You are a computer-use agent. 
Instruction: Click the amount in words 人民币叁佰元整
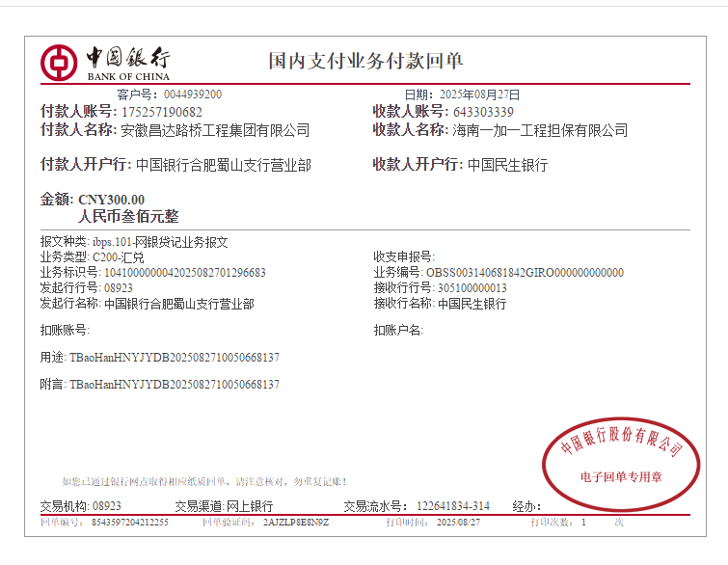coord(128,217)
